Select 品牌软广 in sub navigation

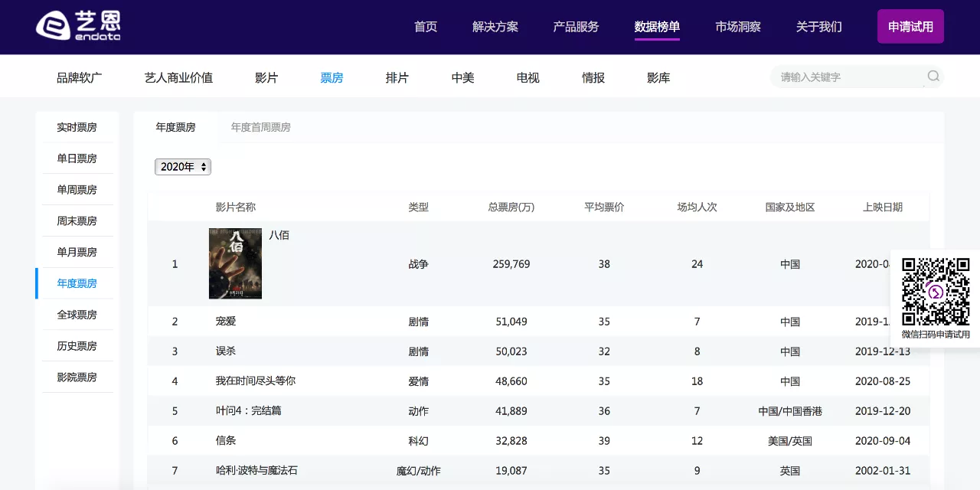79,77
